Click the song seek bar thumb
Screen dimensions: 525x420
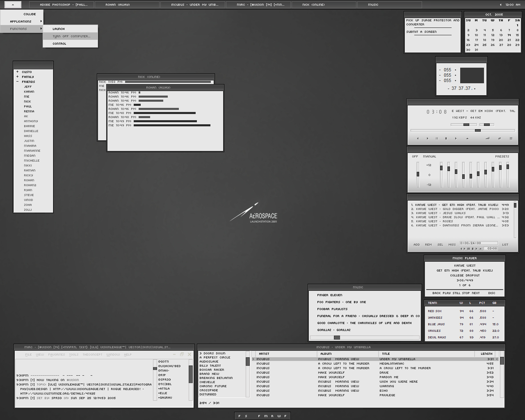(x=477, y=130)
